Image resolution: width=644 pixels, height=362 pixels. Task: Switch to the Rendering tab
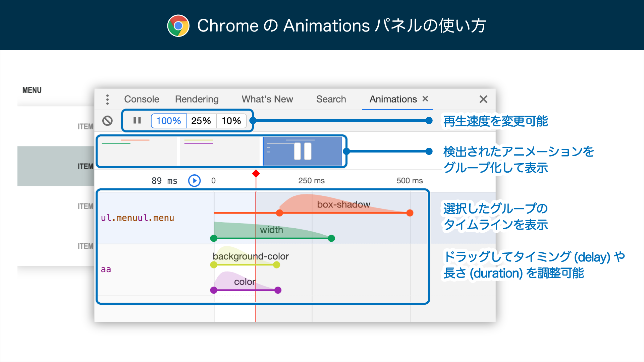point(197,99)
